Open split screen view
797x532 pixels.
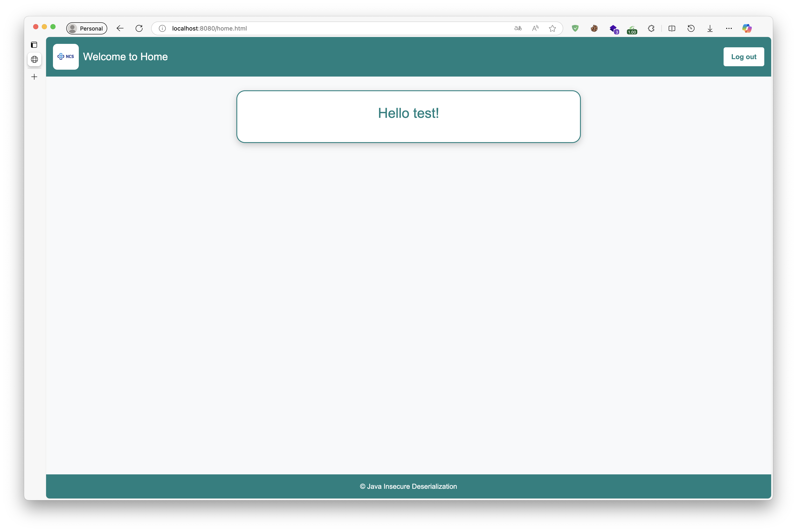672,28
